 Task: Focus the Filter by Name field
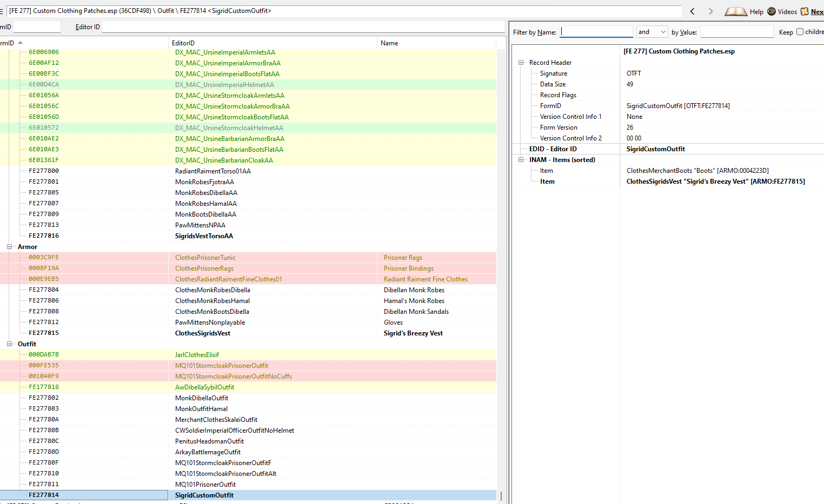point(596,32)
